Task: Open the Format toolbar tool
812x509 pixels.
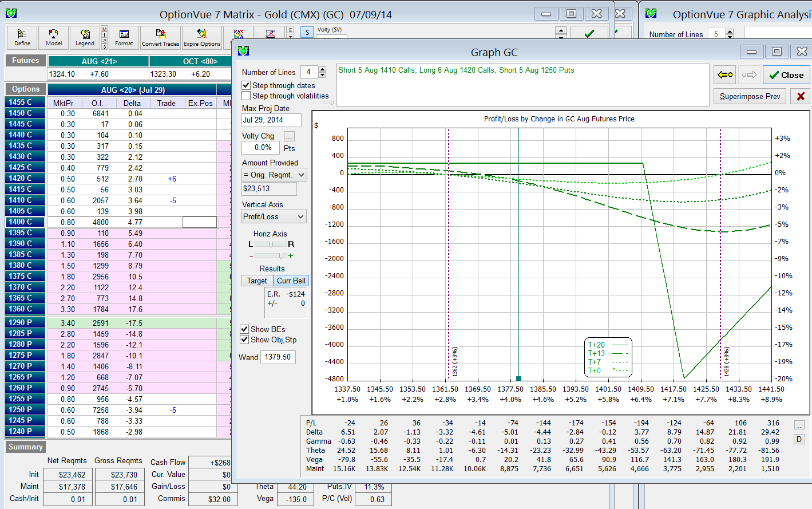Action: pos(124,37)
